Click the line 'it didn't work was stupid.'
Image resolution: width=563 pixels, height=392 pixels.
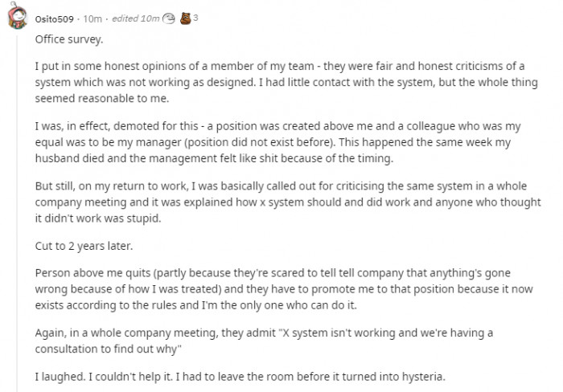[98, 218]
